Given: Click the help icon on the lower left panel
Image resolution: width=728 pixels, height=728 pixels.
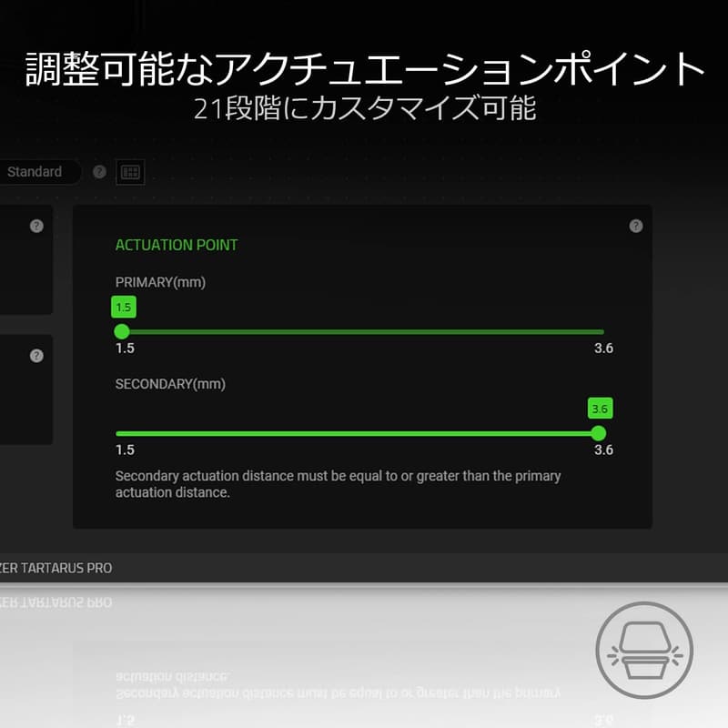Looking at the screenshot, I should [x=36, y=357].
